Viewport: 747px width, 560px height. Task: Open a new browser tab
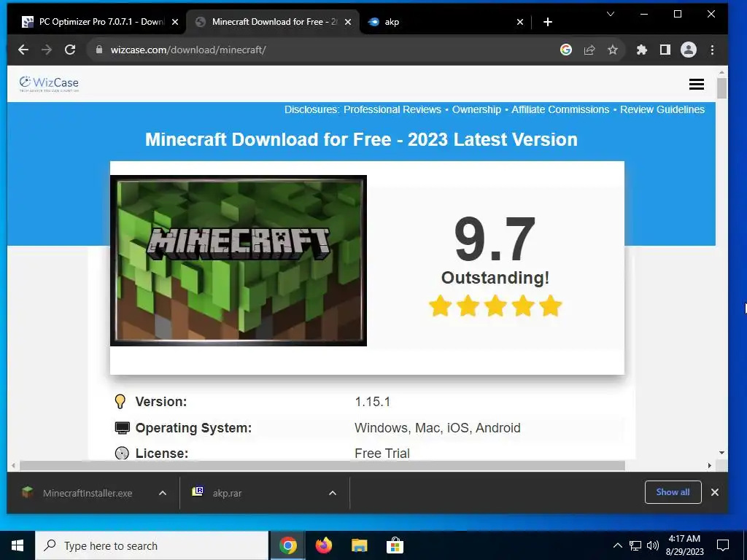[x=548, y=22]
